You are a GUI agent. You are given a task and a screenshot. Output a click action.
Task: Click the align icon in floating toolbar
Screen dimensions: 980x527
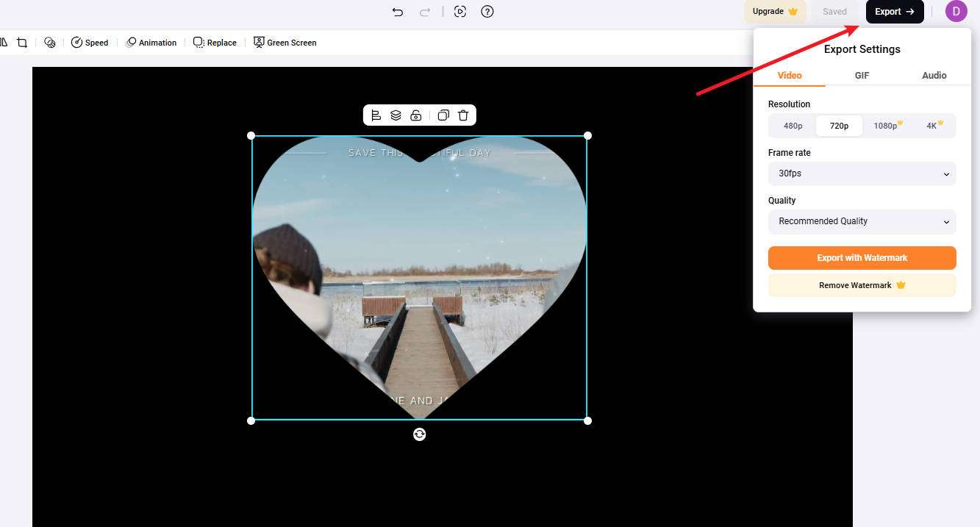coord(376,115)
